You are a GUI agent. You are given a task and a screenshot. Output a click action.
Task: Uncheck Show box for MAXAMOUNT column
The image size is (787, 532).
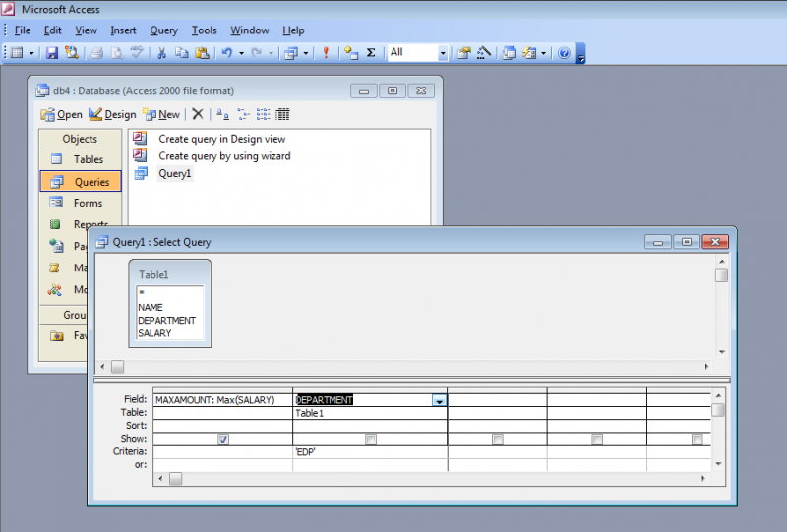(x=223, y=439)
